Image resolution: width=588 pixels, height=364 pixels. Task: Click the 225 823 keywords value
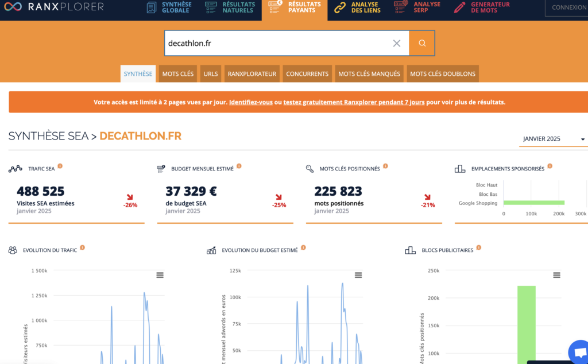tap(338, 191)
